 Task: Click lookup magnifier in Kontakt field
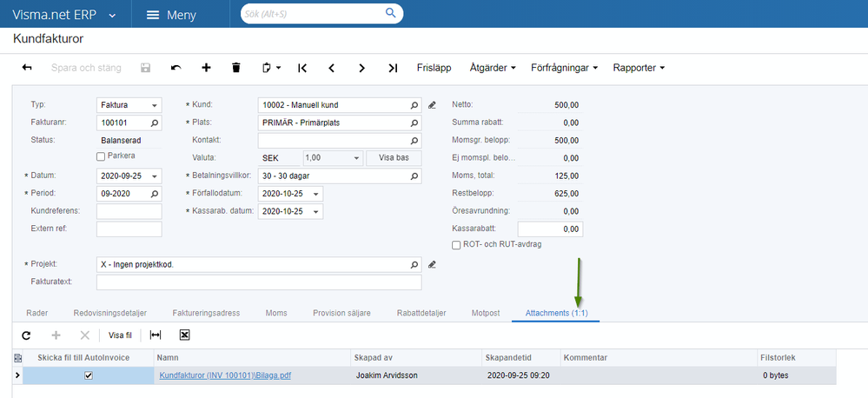[414, 141]
